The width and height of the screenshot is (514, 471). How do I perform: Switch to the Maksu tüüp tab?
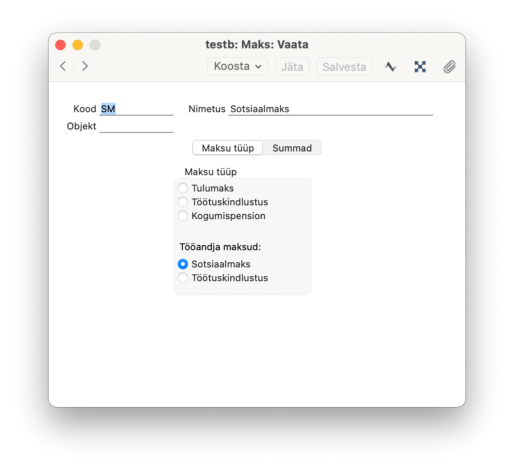[x=228, y=148]
